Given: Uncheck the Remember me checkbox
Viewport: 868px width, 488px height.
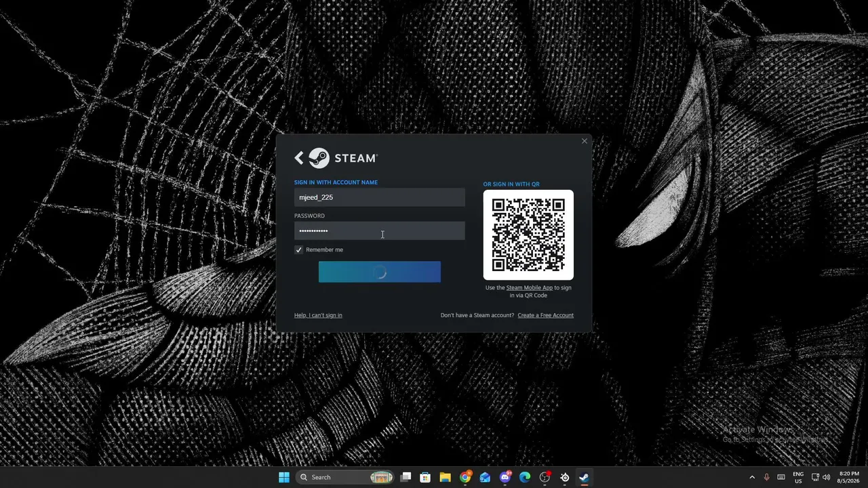Looking at the screenshot, I should [x=298, y=249].
